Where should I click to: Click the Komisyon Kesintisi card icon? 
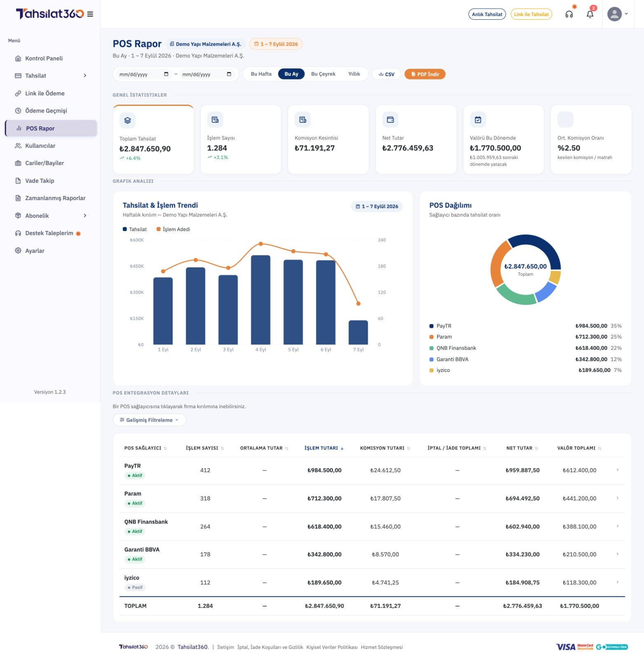pos(303,119)
